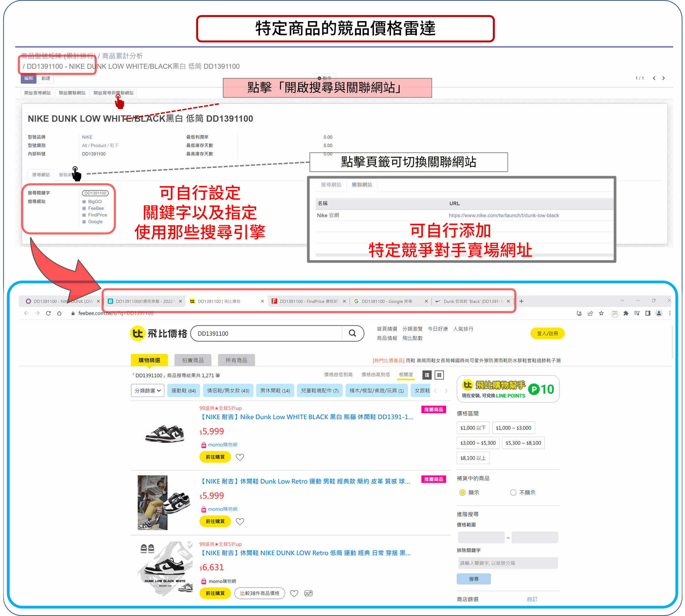Favorite the $6,631 product heart
Screen dimensions: 685x616
point(294,593)
